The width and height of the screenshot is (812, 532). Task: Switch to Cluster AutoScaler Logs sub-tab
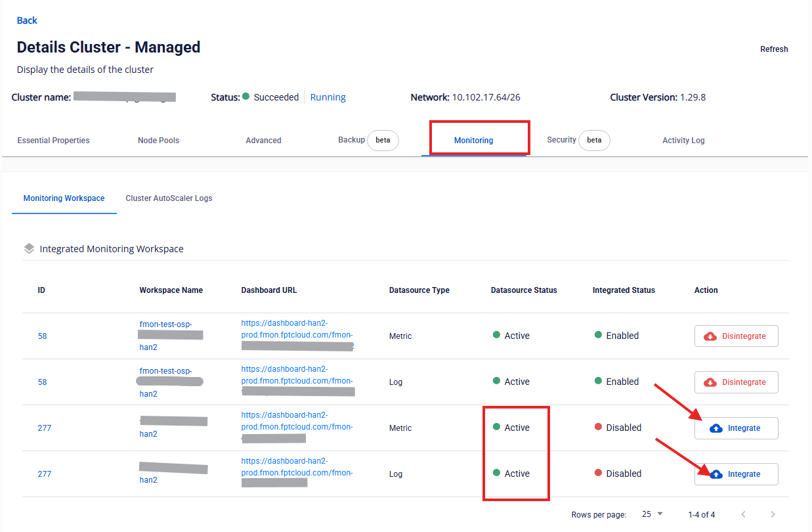(169, 198)
